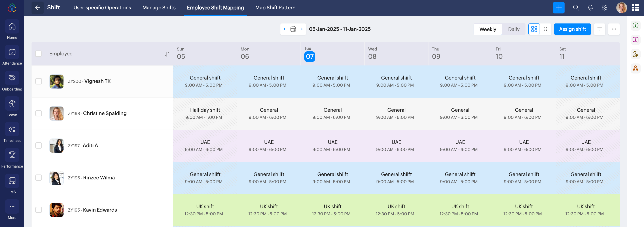This screenshot has width=644, height=227.
Task: Click the blue plus quick-add button
Action: pos(559,8)
